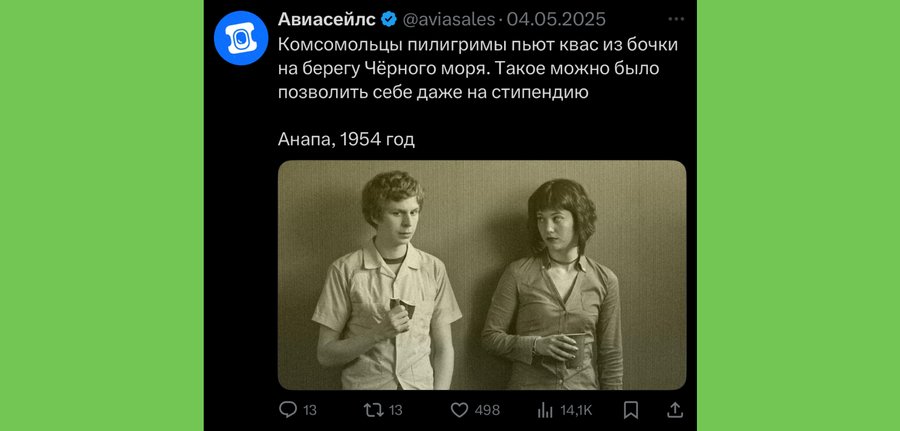Click the 498 likes count
This screenshot has width=900, height=431.
[x=487, y=410]
